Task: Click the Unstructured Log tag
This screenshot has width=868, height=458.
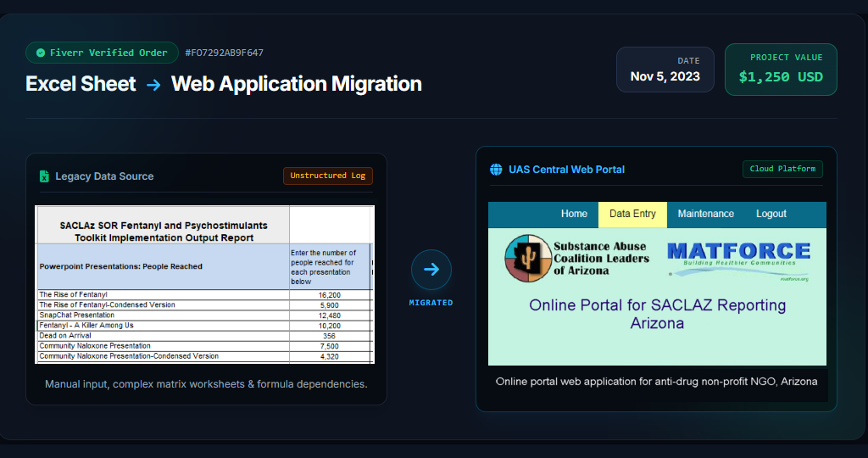Action: coord(328,176)
